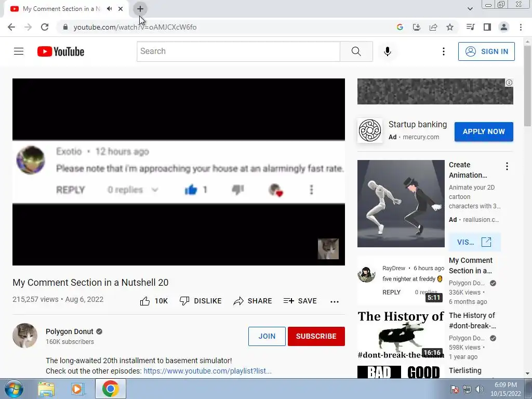Like the video with thumbs-up 10K

(154, 301)
